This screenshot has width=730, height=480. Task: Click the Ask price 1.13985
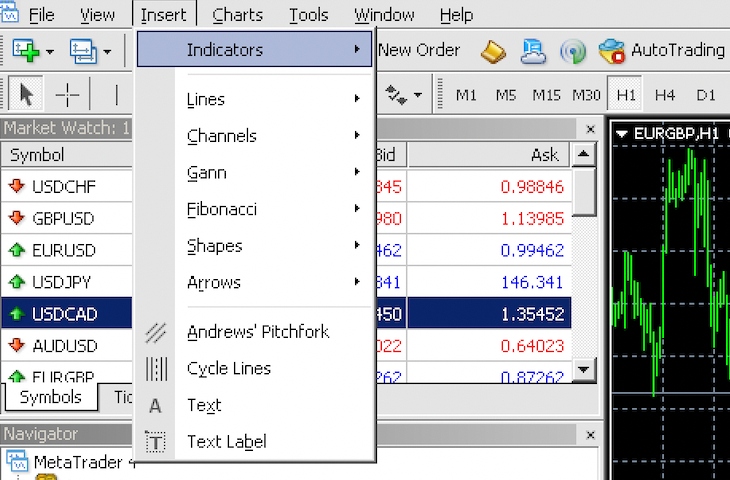532,218
